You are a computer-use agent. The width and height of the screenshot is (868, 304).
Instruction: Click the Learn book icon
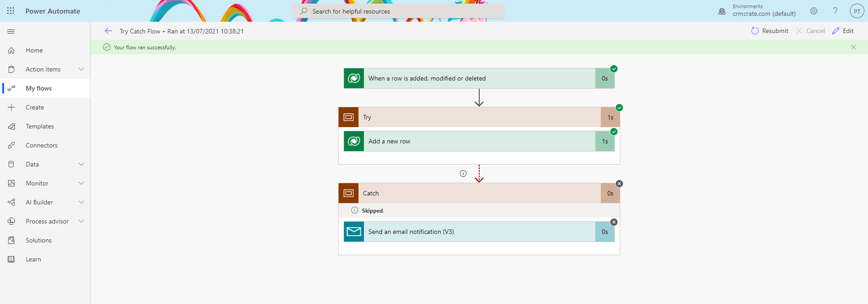pyautogui.click(x=12, y=259)
